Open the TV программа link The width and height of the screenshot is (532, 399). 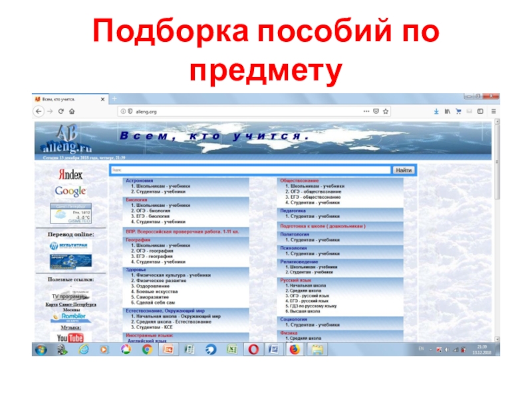(70, 296)
